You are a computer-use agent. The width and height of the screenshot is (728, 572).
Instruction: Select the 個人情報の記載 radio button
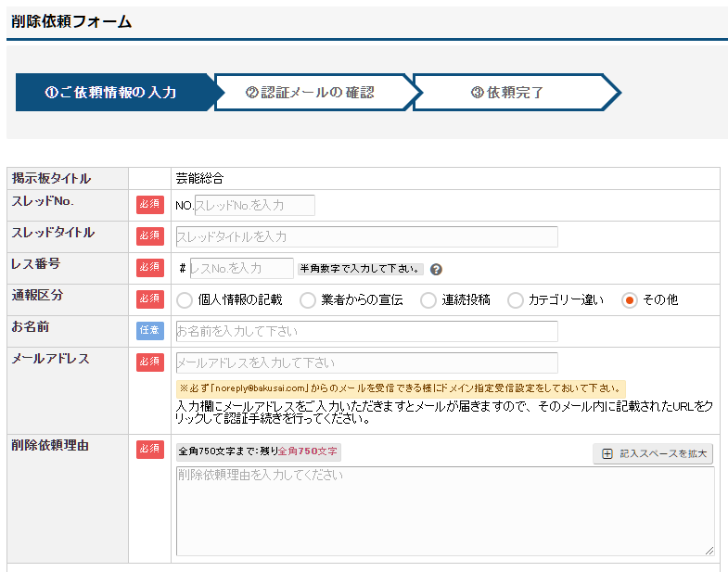[x=184, y=300]
